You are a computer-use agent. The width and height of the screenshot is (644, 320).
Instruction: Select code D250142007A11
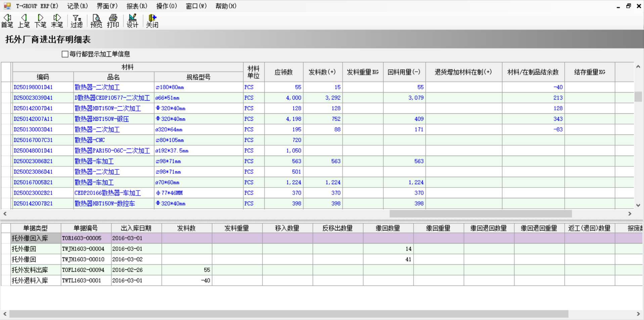(x=33, y=119)
